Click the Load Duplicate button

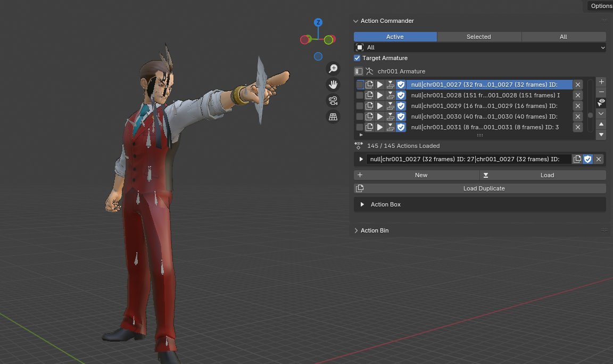[x=480, y=188]
